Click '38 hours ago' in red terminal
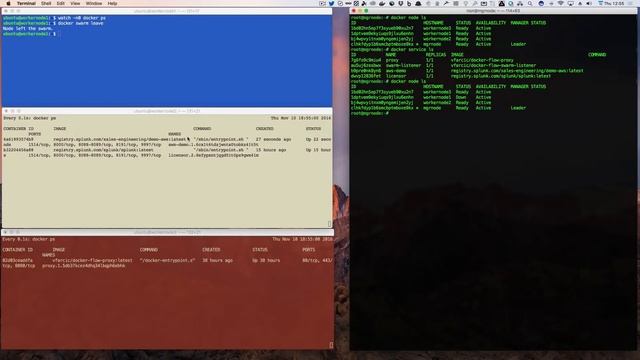 click(x=218, y=260)
